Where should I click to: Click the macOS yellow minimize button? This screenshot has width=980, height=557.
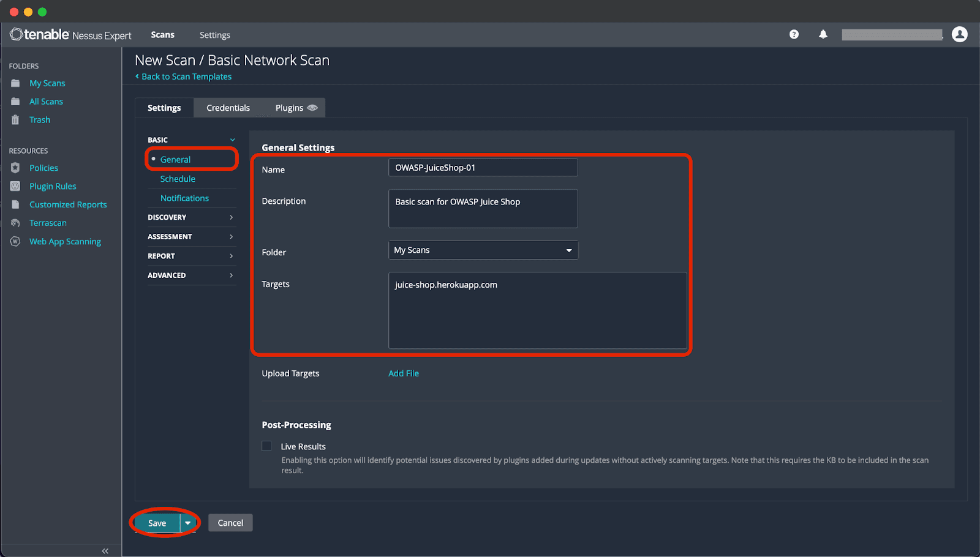[x=28, y=12]
